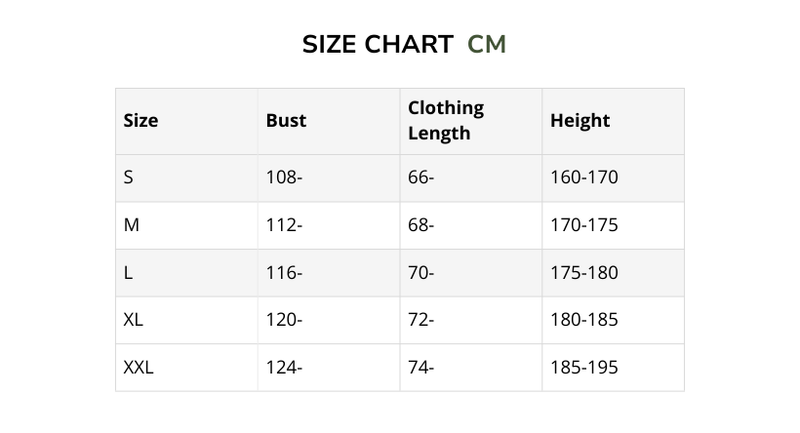Image resolution: width=800 pixels, height=433 pixels.
Task: Click the Size column header
Action: pos(141,121)
